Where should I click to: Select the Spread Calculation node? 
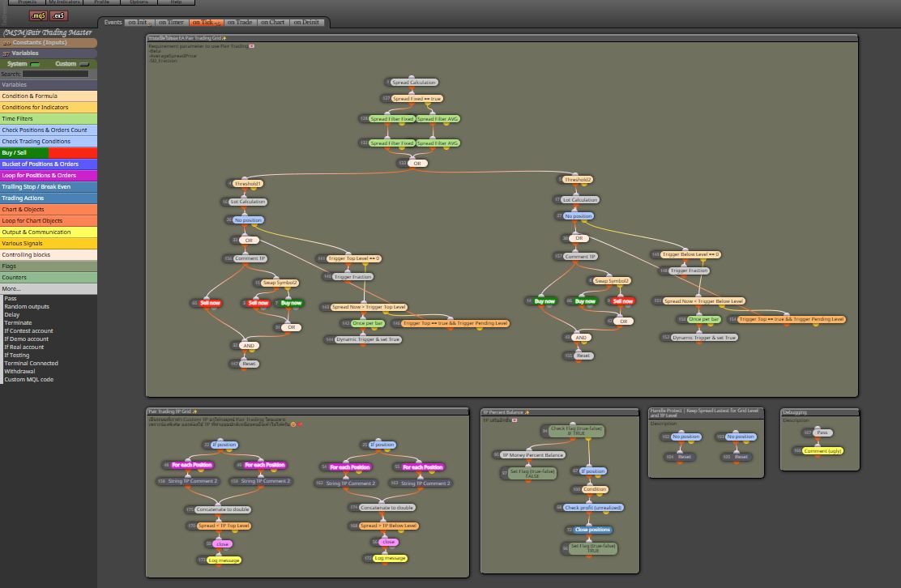click(x=414, y=82)
